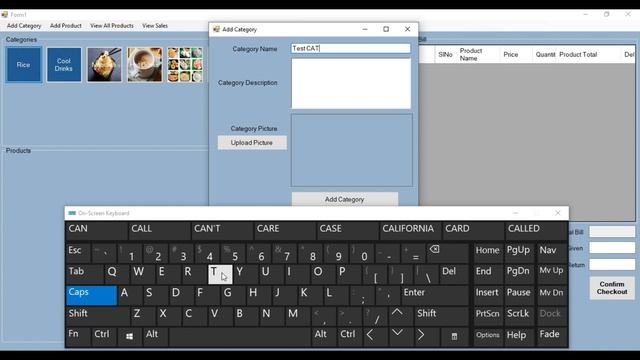Tap the Nav key
Image resolution: width=640 pixels, height=360 pixels.
tap(551, 253)
